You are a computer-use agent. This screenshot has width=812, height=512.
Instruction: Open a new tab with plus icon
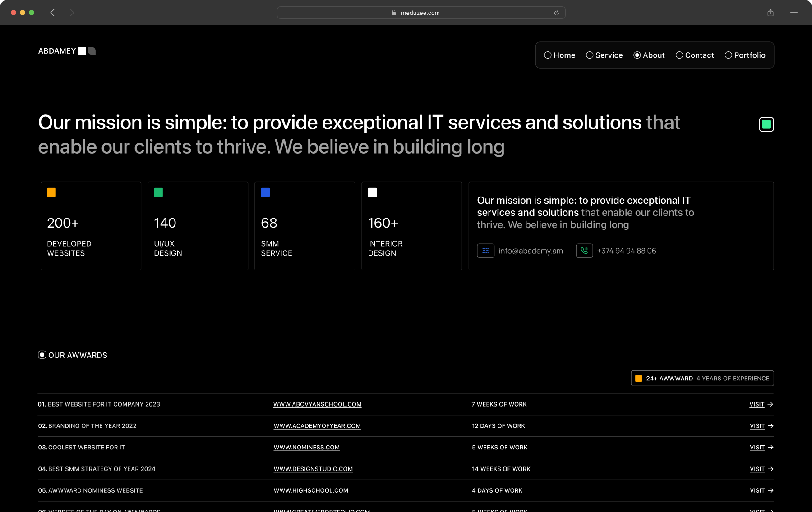click(x=794, y=13)
